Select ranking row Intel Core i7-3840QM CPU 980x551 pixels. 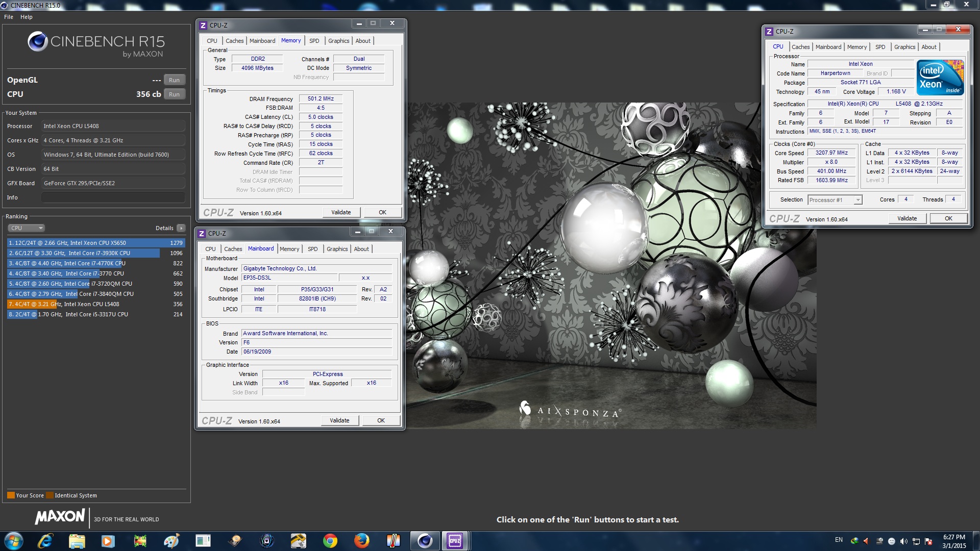(x=96, y=294)
